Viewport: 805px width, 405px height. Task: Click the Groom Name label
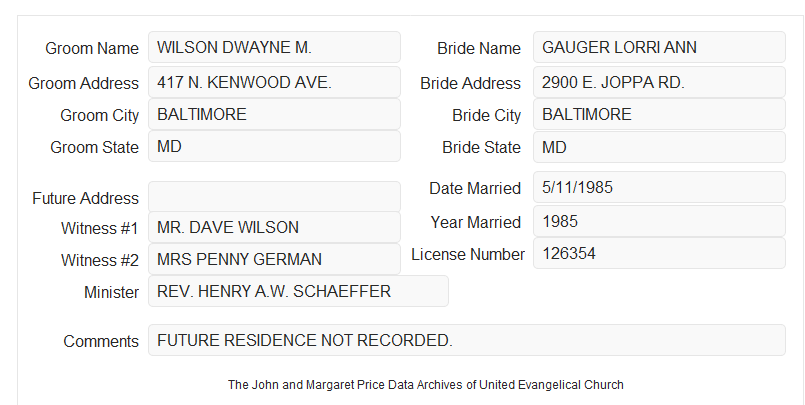pyautogui.click(x=92, y=48)
